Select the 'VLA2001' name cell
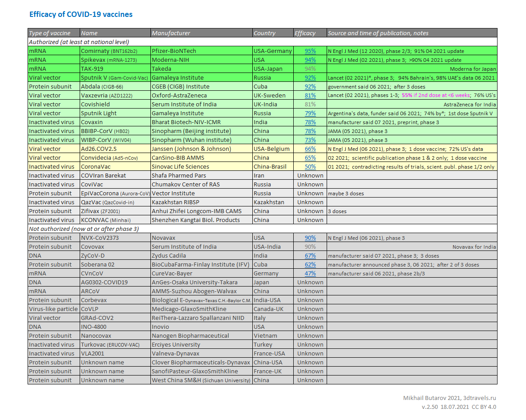The height and width of the screenshot is (420, 526). tap(115, 353)
